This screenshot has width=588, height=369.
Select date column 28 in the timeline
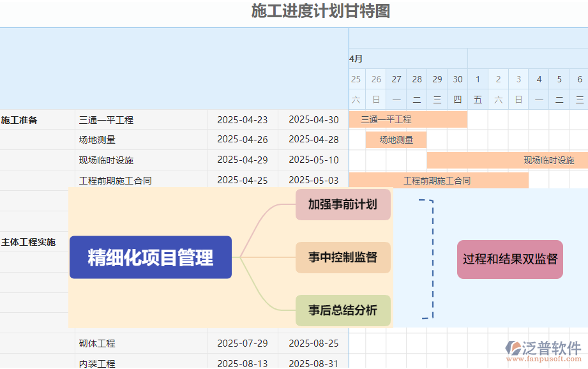tap(416, 79)
